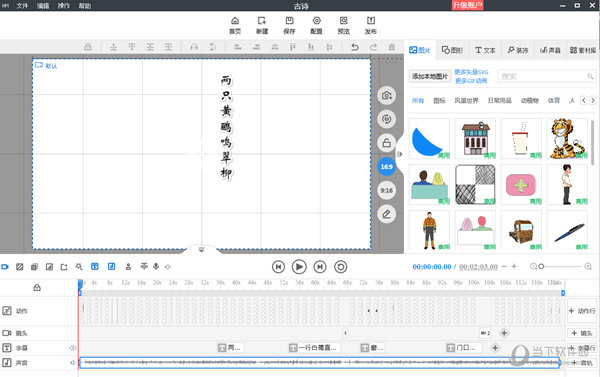
Task: Click the undo arrow in edit toolbar
Action: click(x=355, y=47)
